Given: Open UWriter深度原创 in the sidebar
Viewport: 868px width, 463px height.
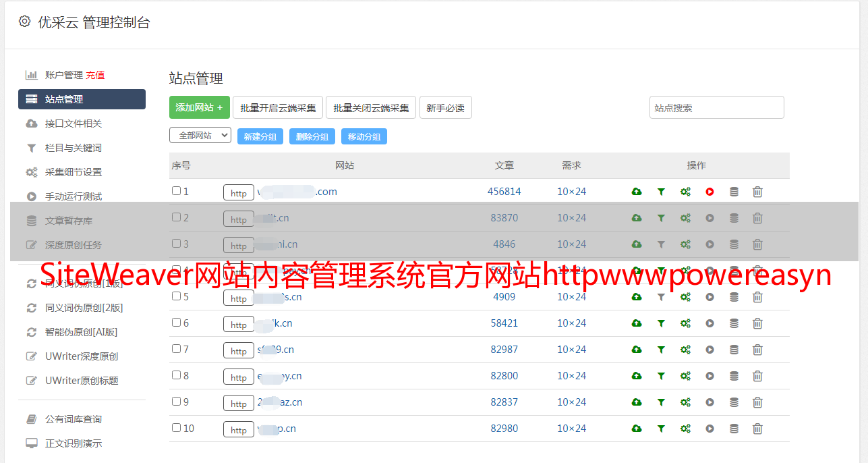Looking at the screenshot, I should click(82, 356).
